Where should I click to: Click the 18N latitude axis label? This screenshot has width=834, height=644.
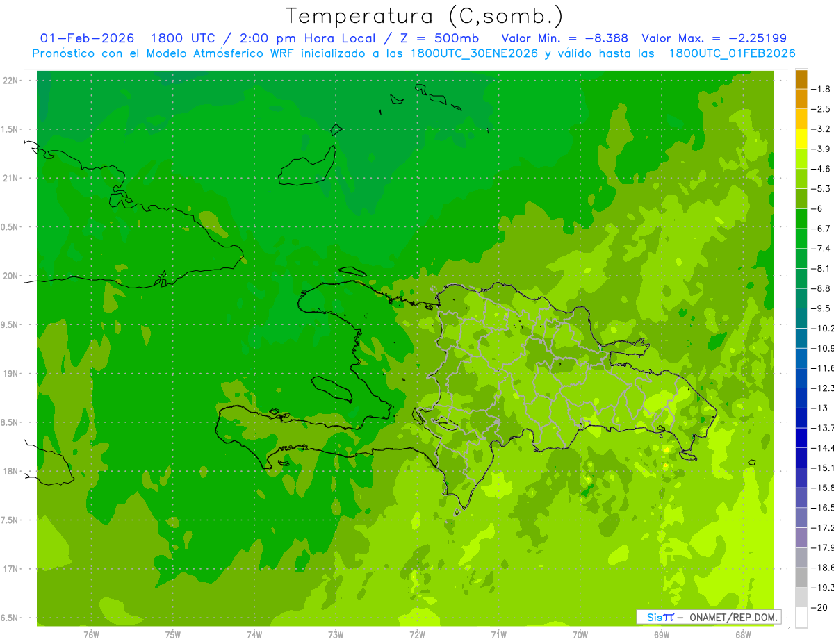coord(12,471)
